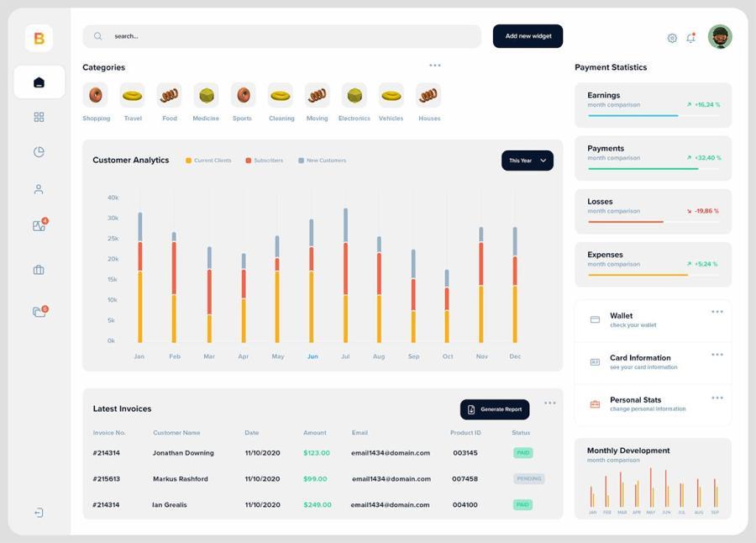This screenshot has height=543, width=756.
Task: Open the Expenses statistics card
Action: click(653, 265)
